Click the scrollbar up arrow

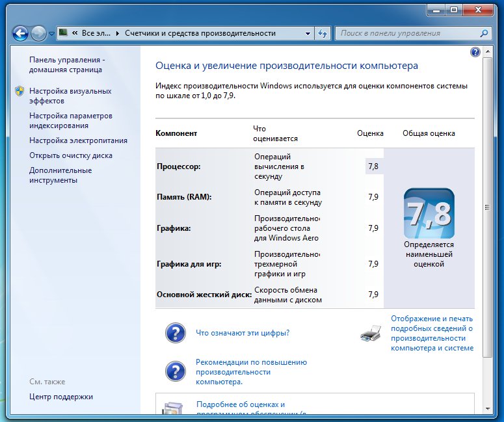[488, 51]
